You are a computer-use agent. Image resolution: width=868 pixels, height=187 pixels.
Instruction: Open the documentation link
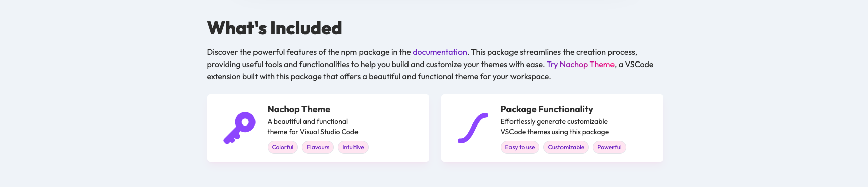point(440,52)
